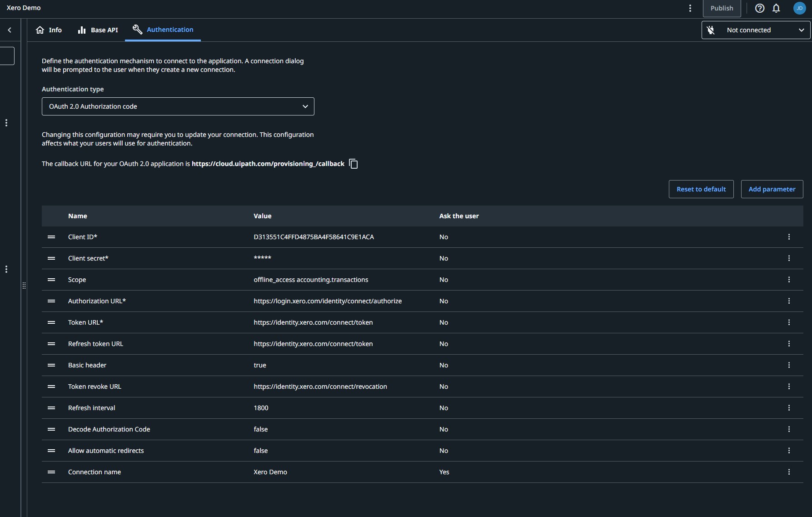Click the unplugged connection status icon
The width and height of the screenshot is (812, 517).
coord(711,30)
